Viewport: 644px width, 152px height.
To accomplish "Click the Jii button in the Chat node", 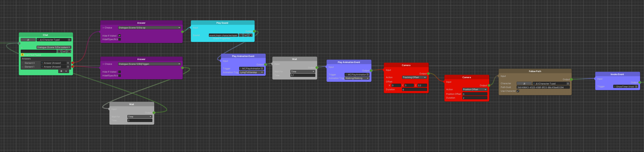I will (x=28, y=40).
